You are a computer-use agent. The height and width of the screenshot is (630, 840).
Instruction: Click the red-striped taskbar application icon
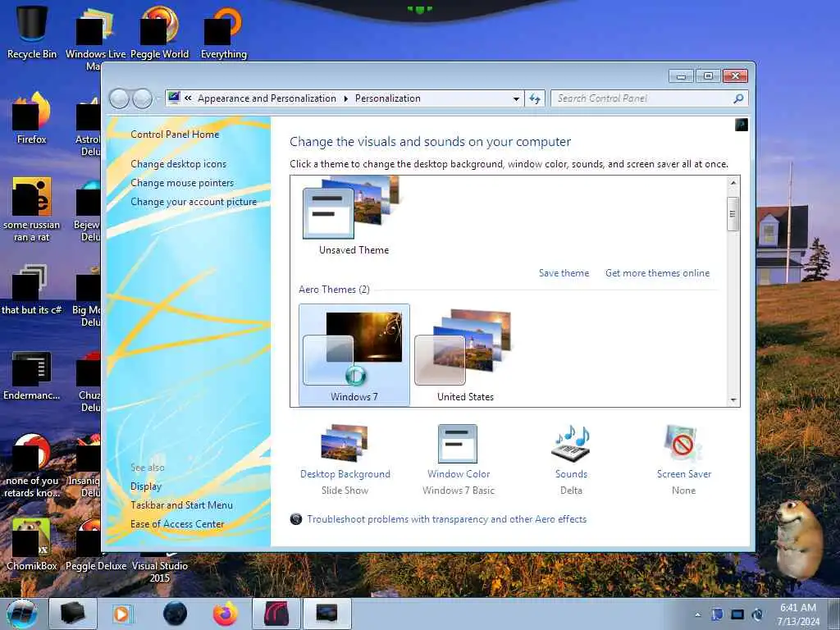pyautogui.click(x=276, y=614)
